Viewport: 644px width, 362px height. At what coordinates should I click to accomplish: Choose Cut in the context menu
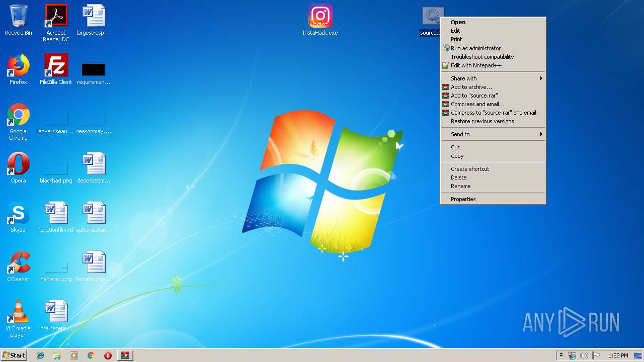493,147
